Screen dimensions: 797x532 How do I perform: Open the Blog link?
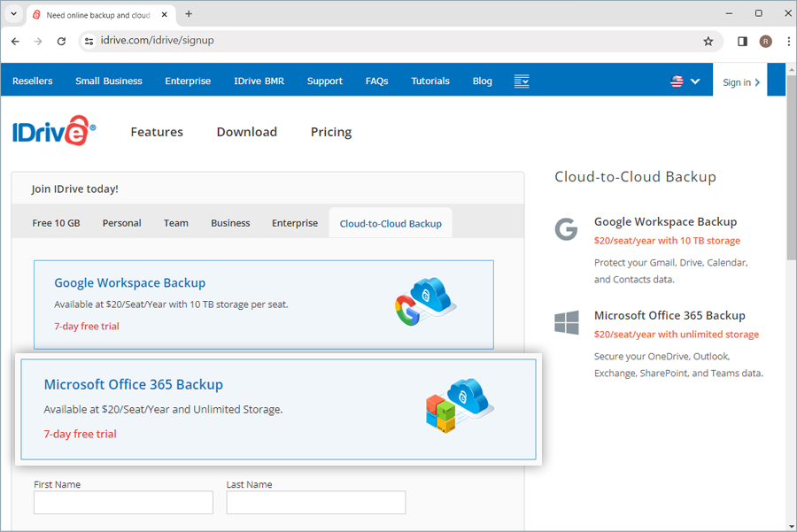(x=483, y=81)
